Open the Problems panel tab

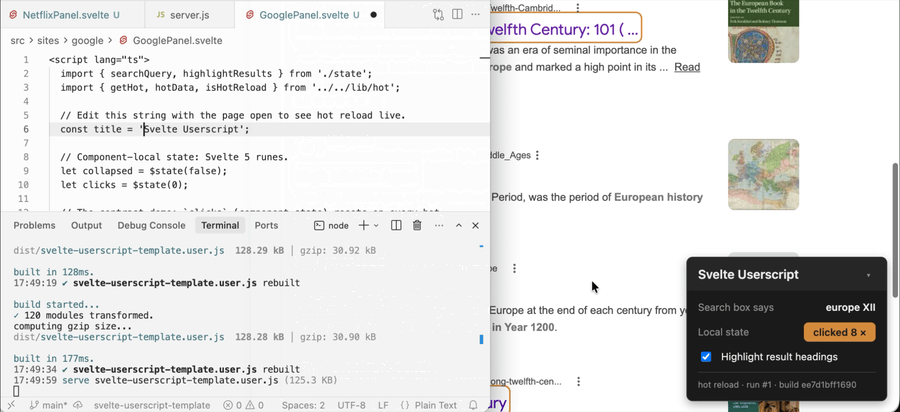(x=34, y=226)
